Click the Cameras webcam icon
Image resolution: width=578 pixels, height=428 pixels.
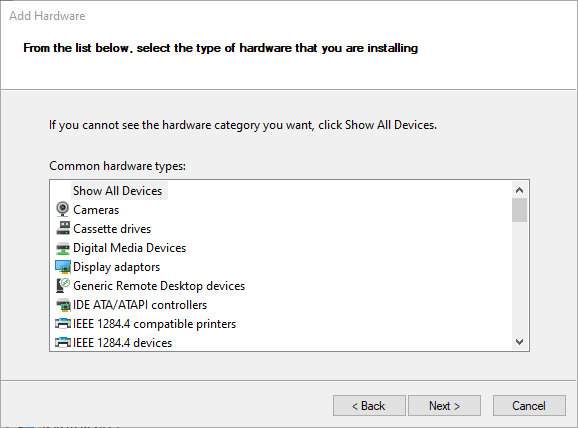[x=63, y=209]
